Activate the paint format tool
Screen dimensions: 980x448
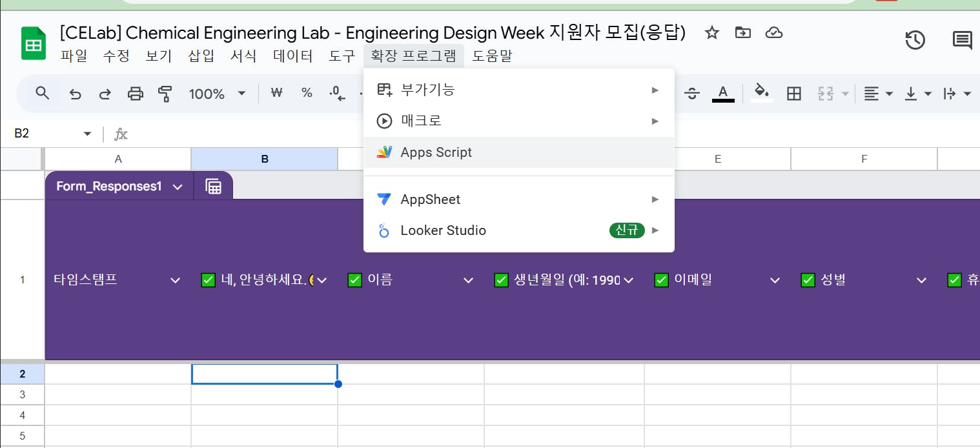click(165, 94)
